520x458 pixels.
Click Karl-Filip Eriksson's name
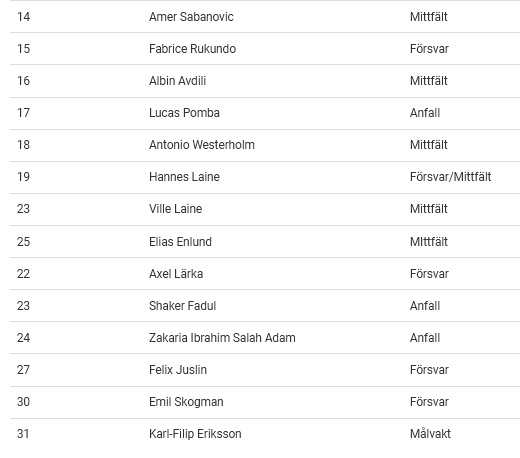tap(195, 434)
